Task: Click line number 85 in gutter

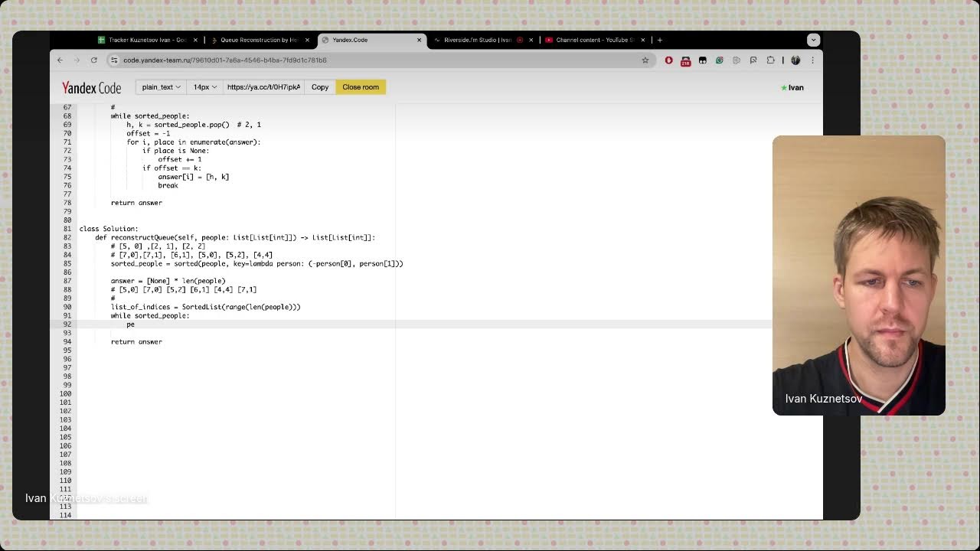Action: point(67,264)
